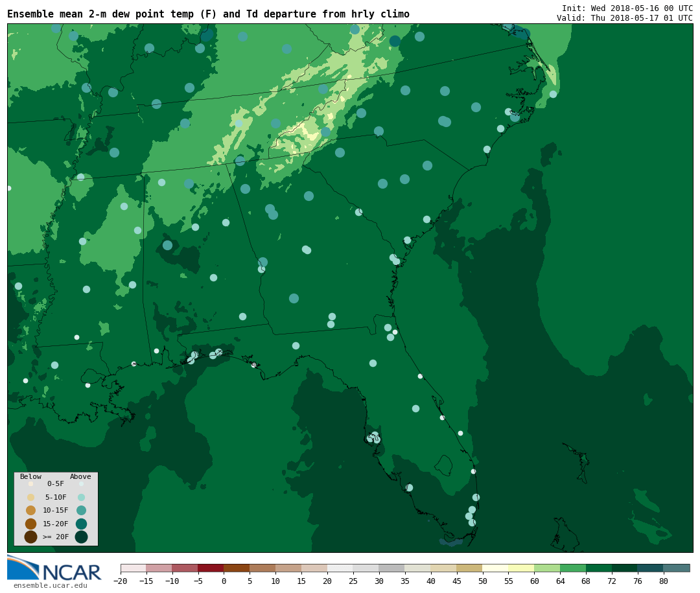Pick the gray colorbar segment between 30 and 35
The image size is (700, 593).
[391, 568]
